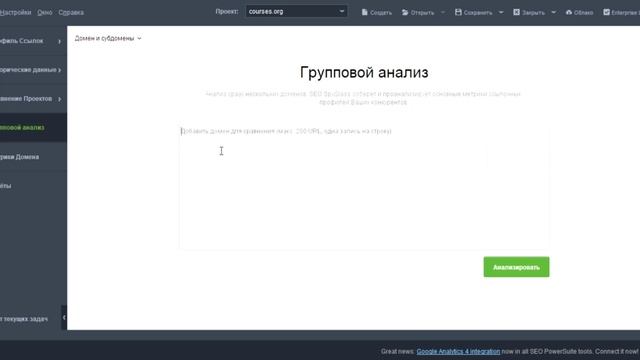Expand the Сохранить dropdown arrow
This screenshot has width=640, height=360.
tap(501, 12)
